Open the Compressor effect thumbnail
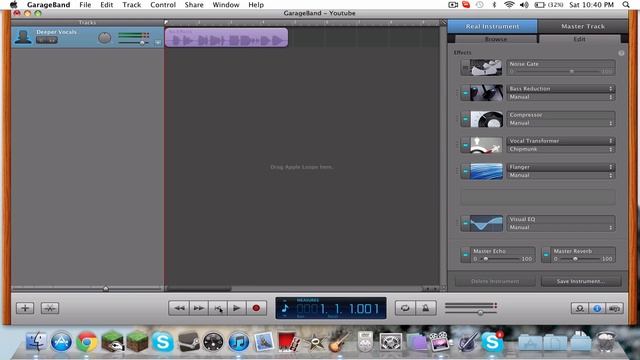Image resolution: width=640 pixels, height=360 pixels. tap(486, 119)
